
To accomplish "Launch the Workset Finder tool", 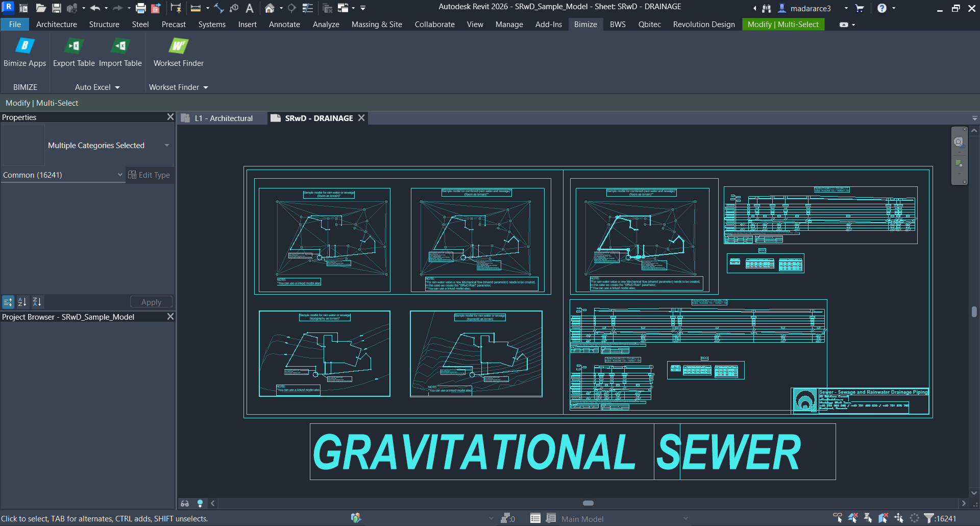I will coord(179,52).
